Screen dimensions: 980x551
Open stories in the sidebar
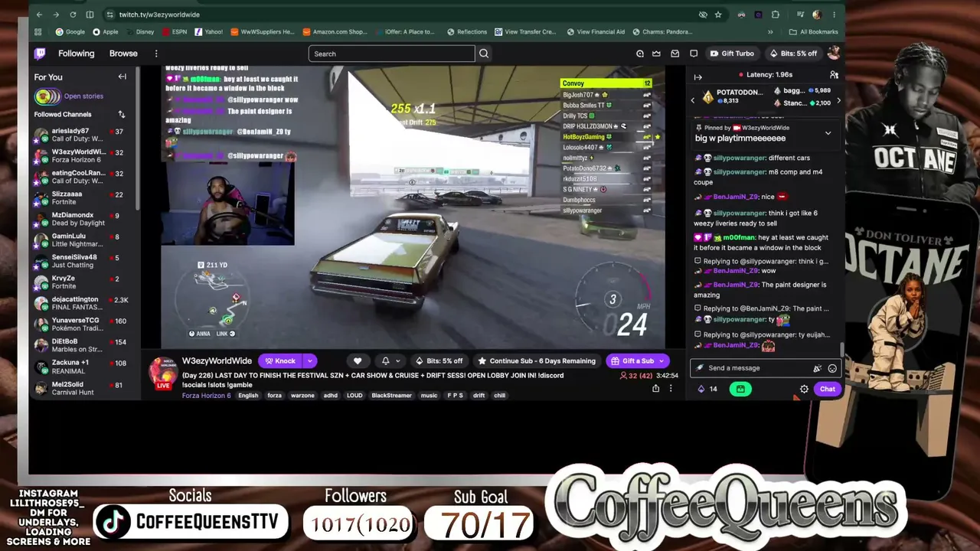pyautogui.click(x=83, y=96)
